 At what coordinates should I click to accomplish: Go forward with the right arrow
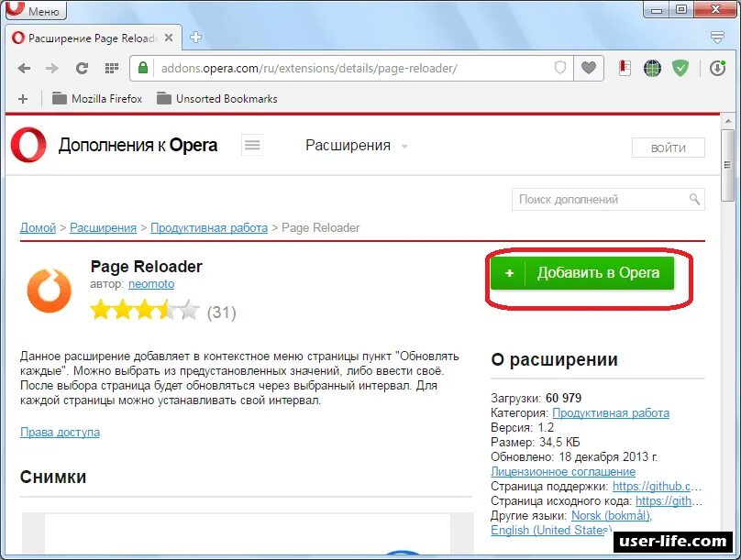[x=52, y=69]
